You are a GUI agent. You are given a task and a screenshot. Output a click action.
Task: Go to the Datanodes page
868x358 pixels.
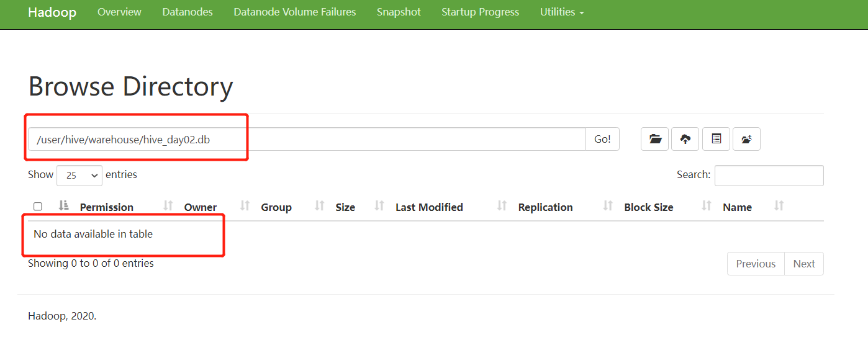click(x=188, y=12)
